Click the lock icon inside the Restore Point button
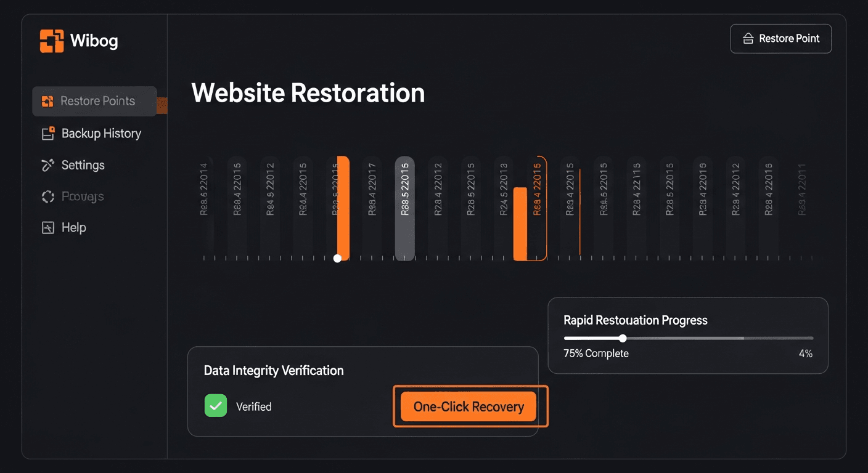The width and height of the screenshot is (868, 473). click(x=748, y=38)
